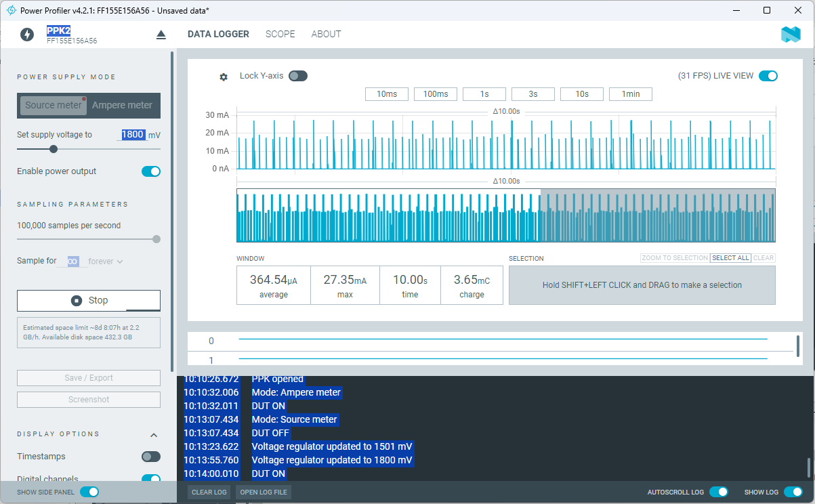Switch to the Scope tab
This screenshot has width=815, height=504.
click(280, 34)
